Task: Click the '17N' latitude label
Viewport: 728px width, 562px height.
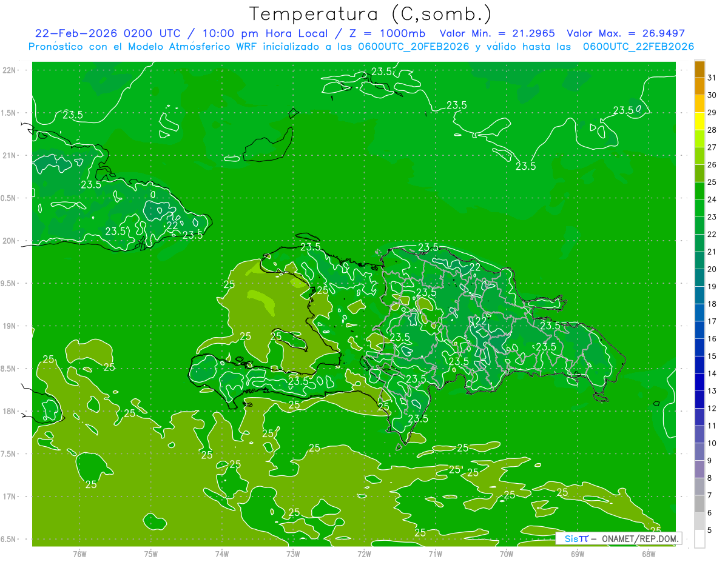Action: [9, 497]
